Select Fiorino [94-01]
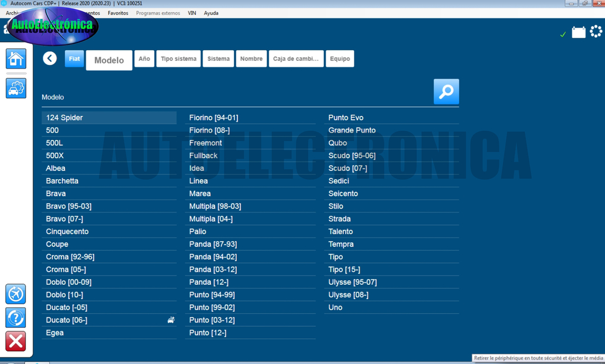605x364 pixels. tap(251, 118)
